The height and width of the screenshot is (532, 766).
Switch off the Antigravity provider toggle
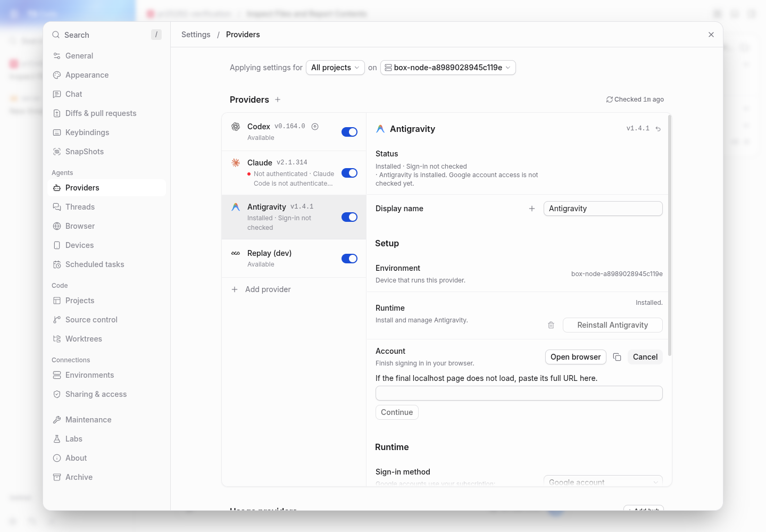click(349, 217)
